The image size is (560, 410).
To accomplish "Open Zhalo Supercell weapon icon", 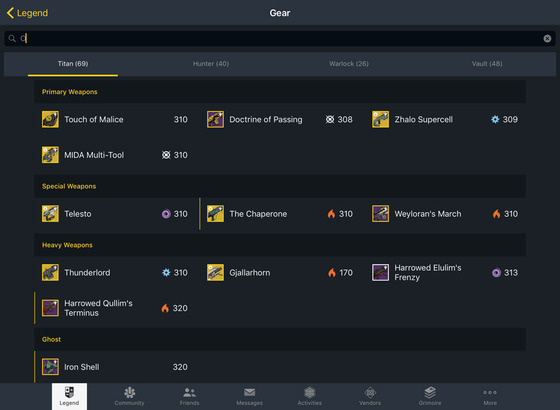I will (380, 119).
